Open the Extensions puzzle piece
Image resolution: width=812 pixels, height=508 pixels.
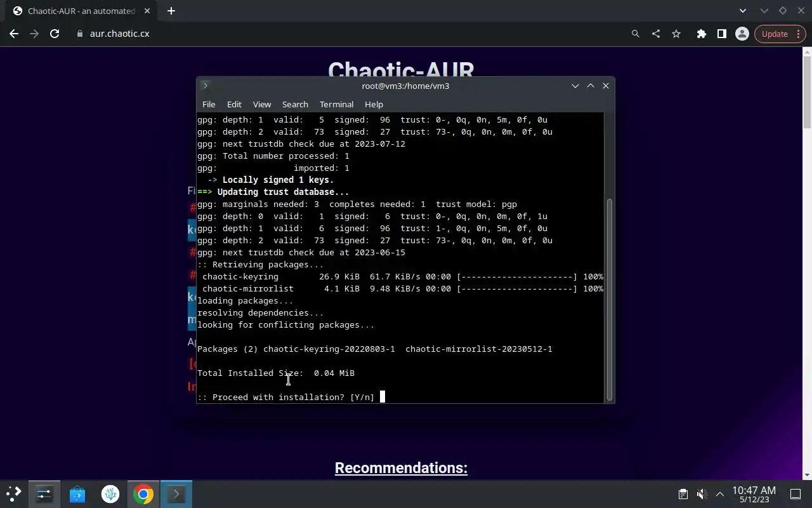701,34
